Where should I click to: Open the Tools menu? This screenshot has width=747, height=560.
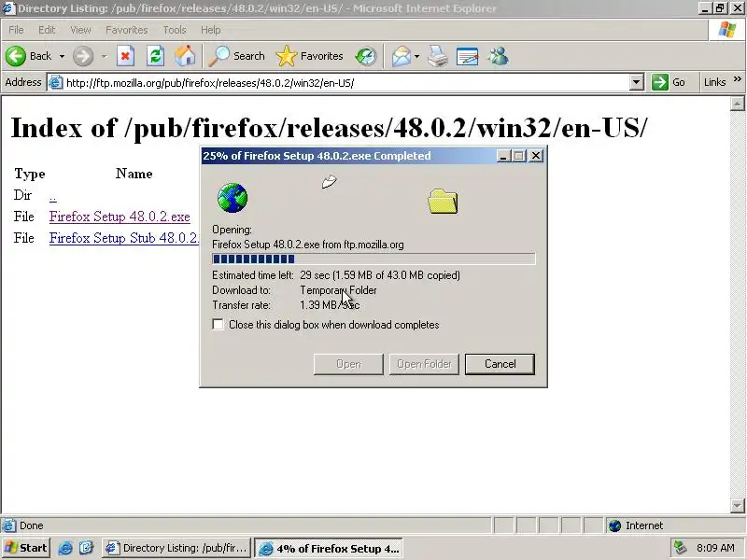click(x=175, y=30)
